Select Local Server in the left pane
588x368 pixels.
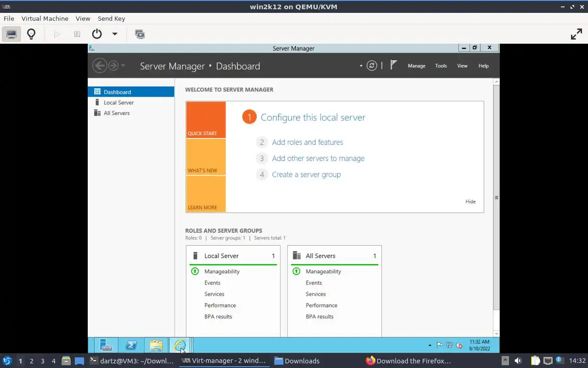[x=131, y=103]
